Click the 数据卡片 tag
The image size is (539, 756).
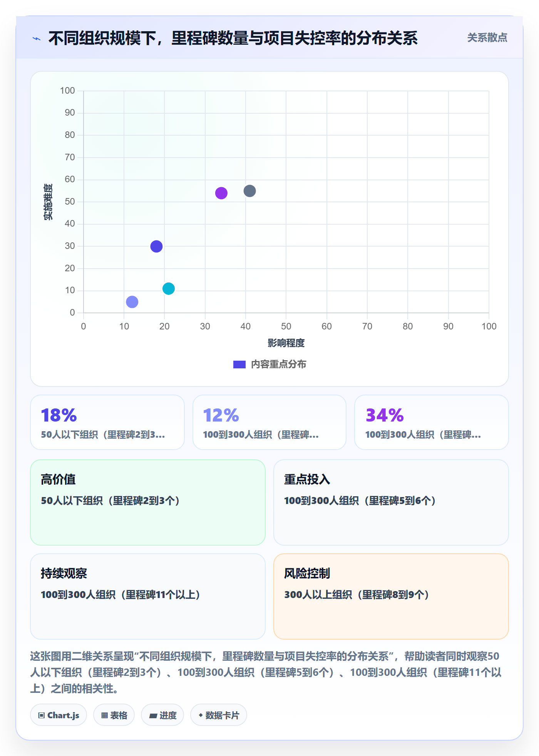(219, 715)
